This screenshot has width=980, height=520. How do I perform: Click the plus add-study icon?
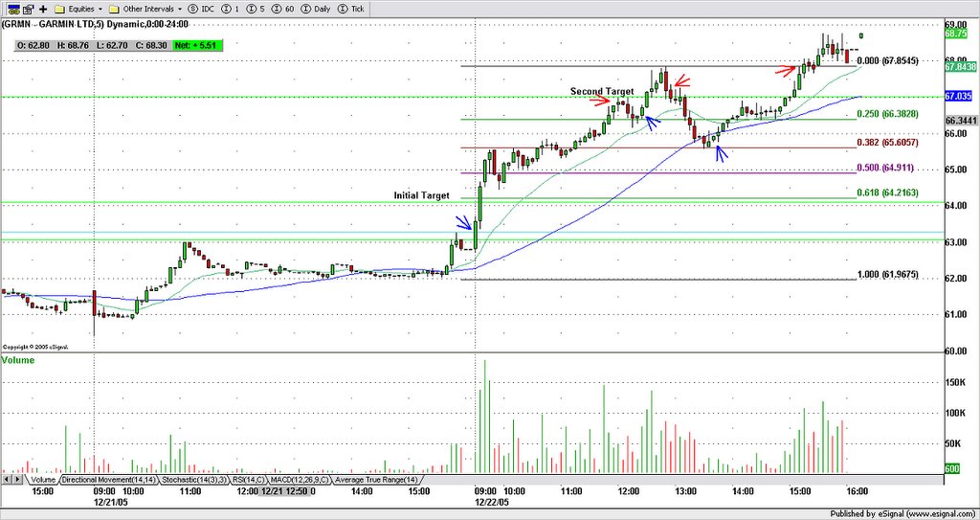point(43,10)
